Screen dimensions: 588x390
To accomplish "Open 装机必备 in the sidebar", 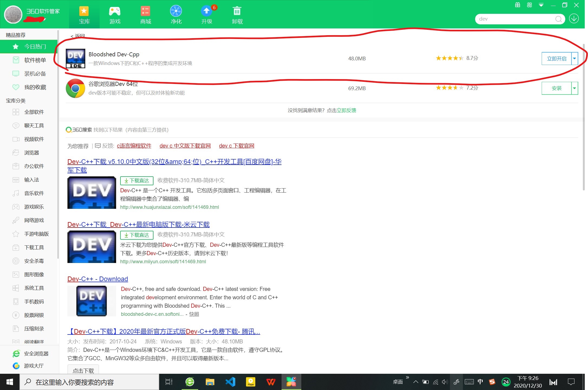I will point(29,74).
